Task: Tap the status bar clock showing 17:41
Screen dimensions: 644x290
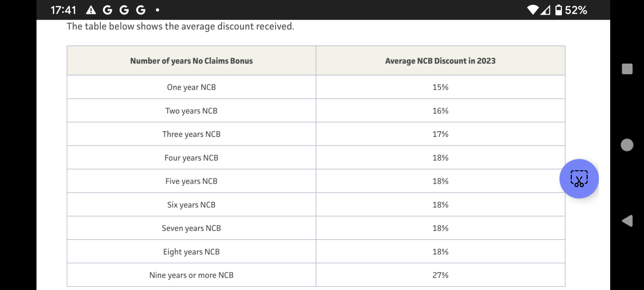Action: tap(63, 10)
